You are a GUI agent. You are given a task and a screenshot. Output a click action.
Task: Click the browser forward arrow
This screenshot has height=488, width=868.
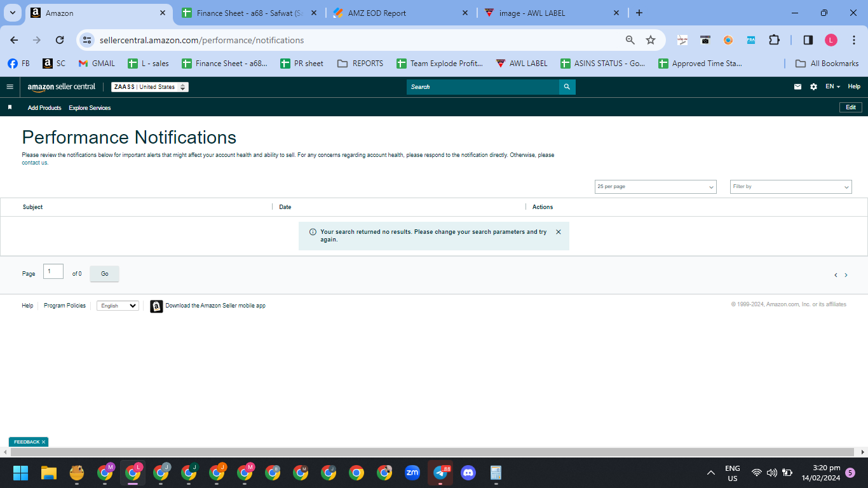pyautogui.click(x=37, y=40)
